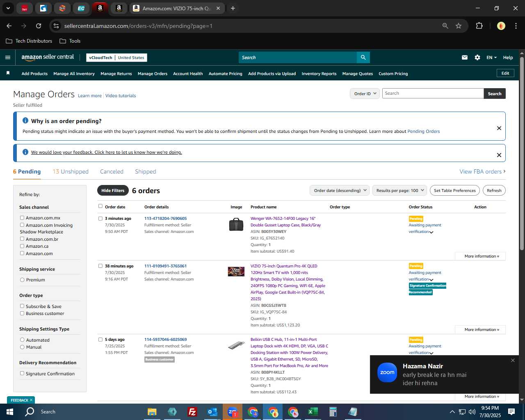Click the Wenger laptop case product image
The height and width of the screenshot is (420, 525).
[236, 224]
